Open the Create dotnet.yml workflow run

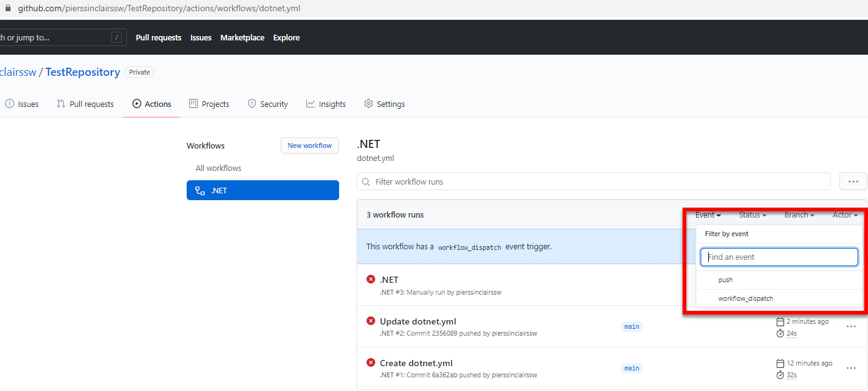point(416,363)
